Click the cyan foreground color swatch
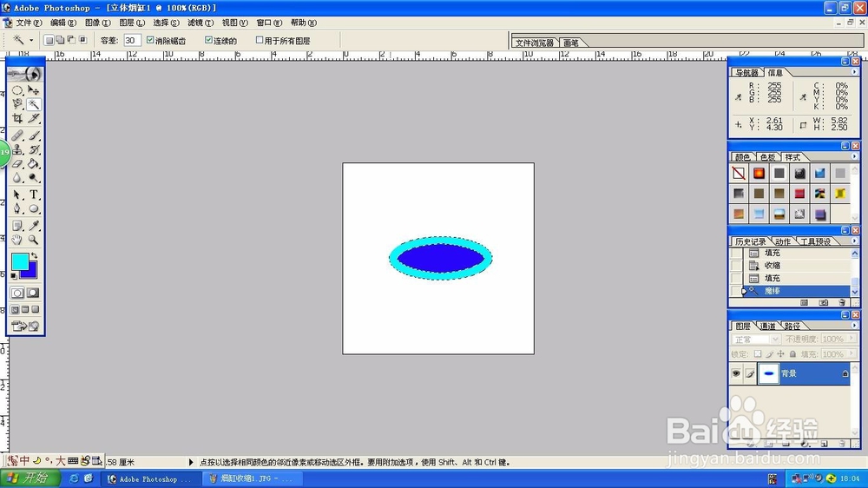The image size is (868, 488). 19,261
